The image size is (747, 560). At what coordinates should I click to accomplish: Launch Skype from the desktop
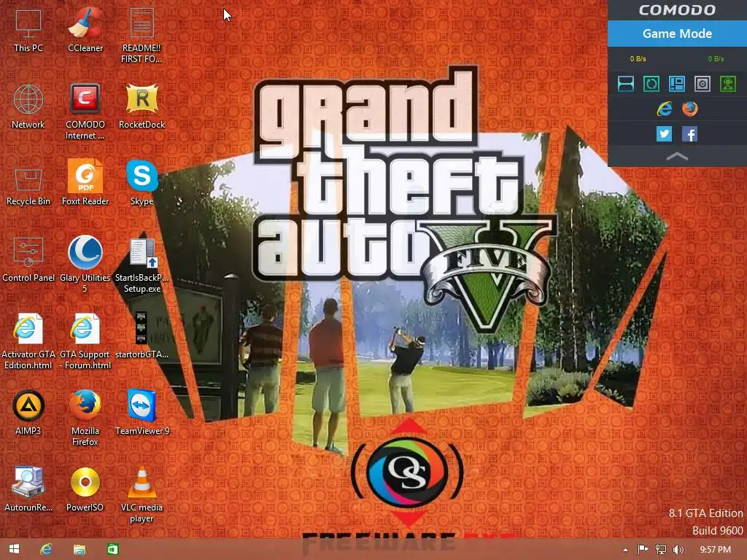coord(142,183)
